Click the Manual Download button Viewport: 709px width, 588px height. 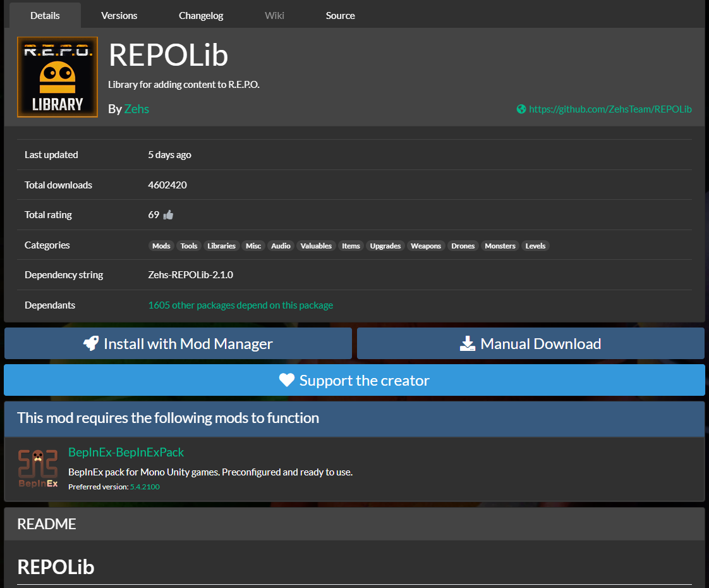[530, 343]
